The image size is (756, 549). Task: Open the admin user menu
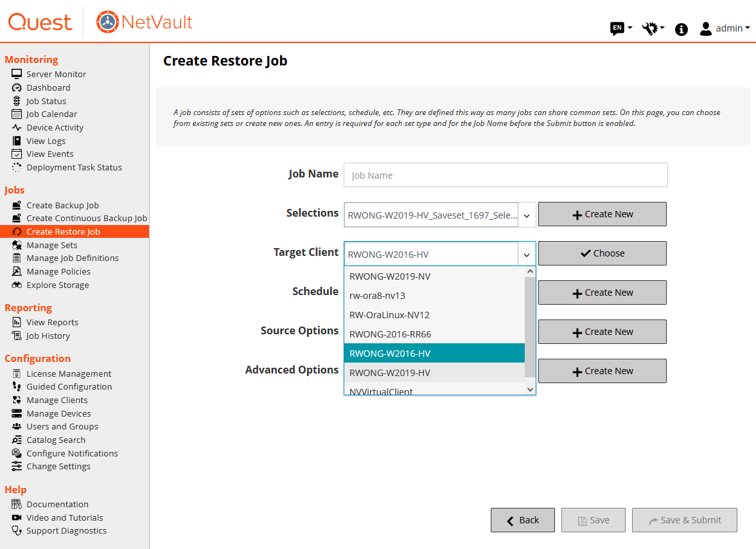(x=724, y=28)
